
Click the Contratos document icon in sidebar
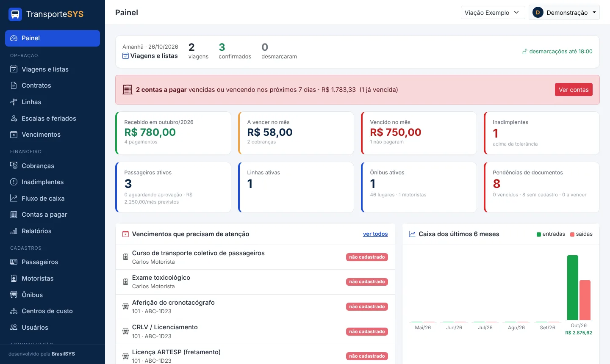click(x=14, y=85)
